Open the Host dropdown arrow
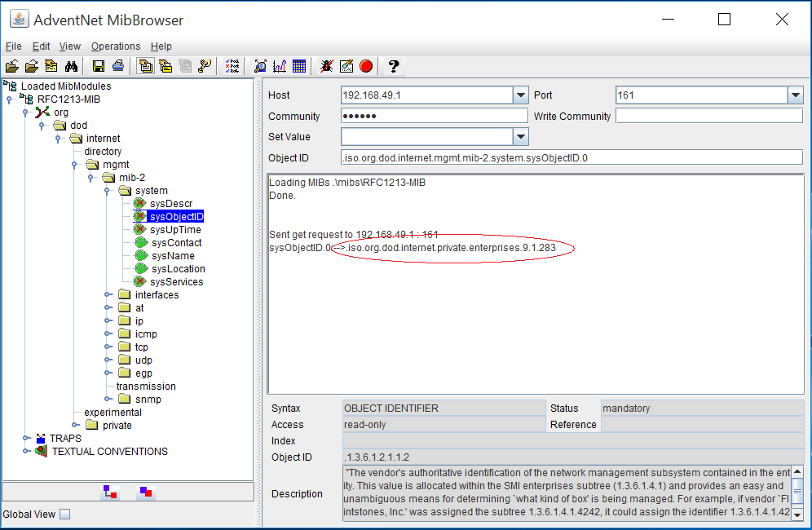The width and height of the screenshot is (812, 530). (x=521, y=95)
